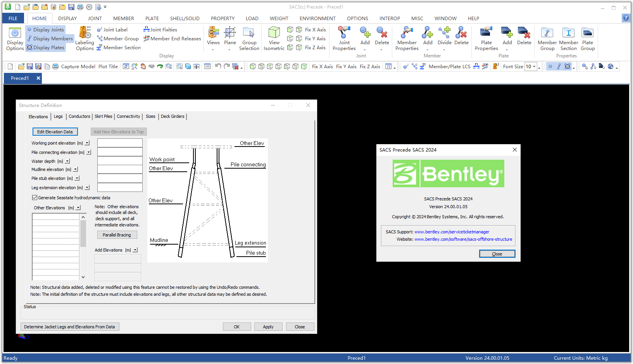Toggle Member End Releases display
This screenshot has height=364, width=633.
pyautogui.click(x=172, y=38)
